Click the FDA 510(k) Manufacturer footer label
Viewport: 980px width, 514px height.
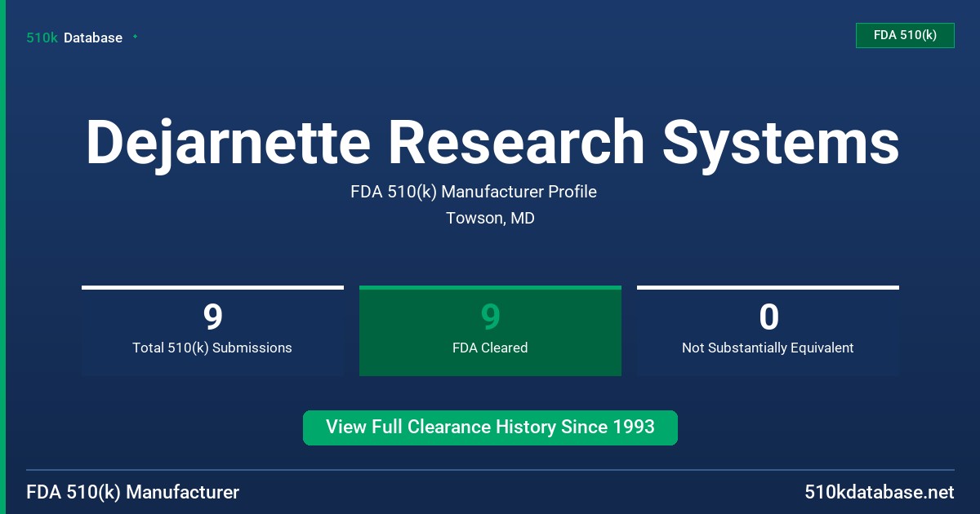pyautogui.click(x=133, y=493)
